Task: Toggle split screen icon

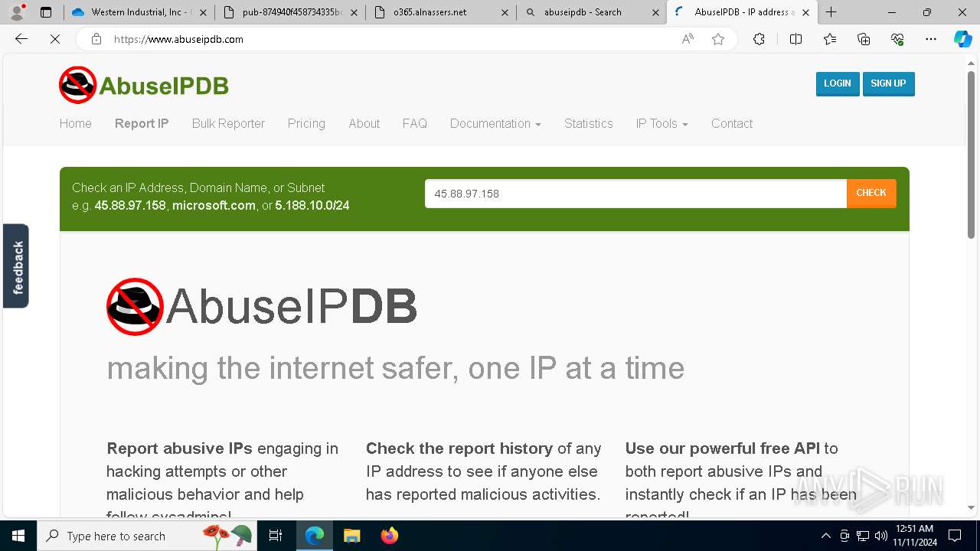Action: click(795, 39)
